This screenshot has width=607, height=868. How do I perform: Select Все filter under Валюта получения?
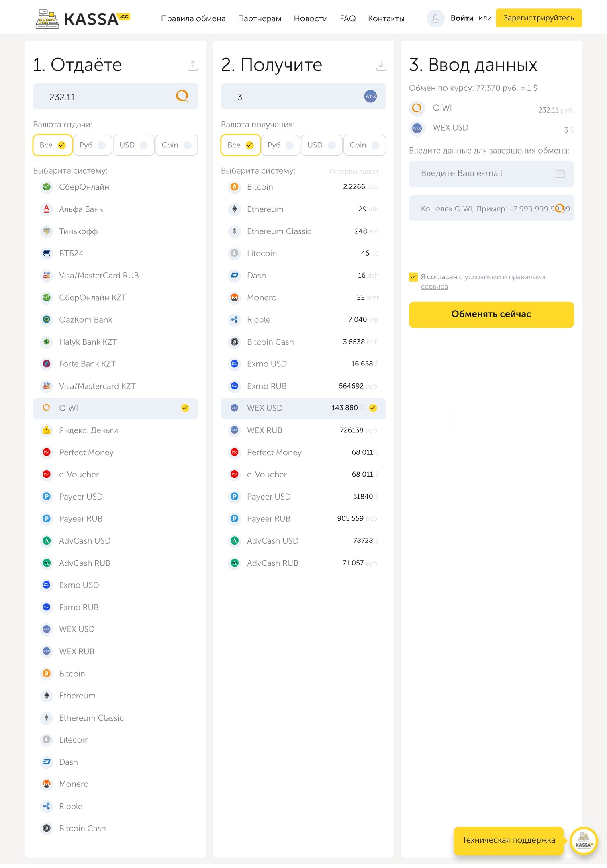pos(241,145)
